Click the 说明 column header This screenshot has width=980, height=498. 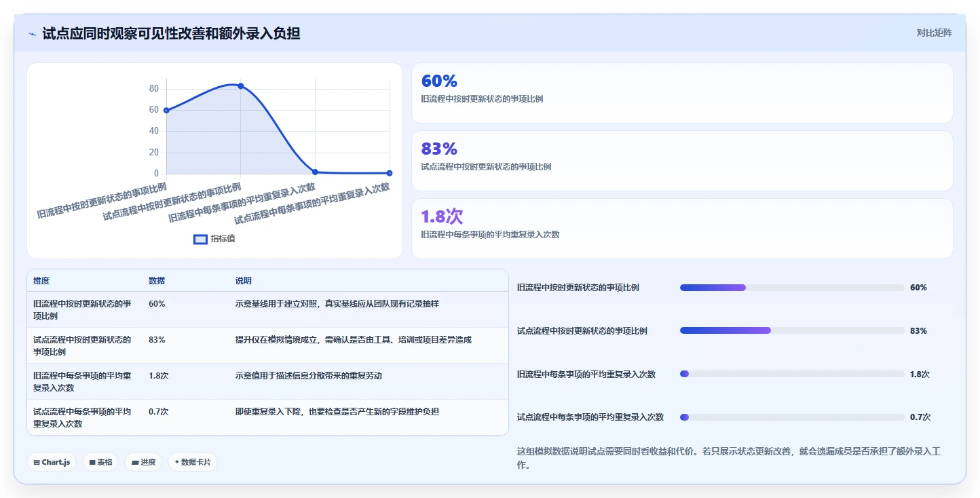(244, 281)
